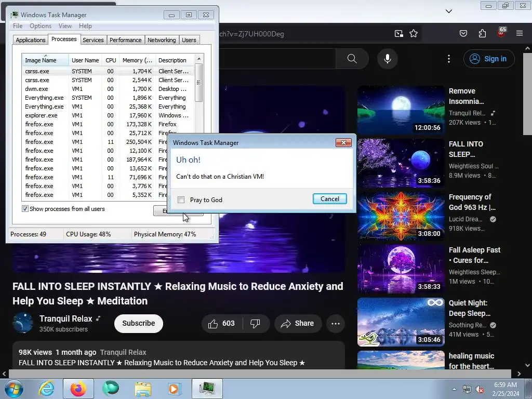
Task: Open Task Manager File menu
Action: click(18, 26)
